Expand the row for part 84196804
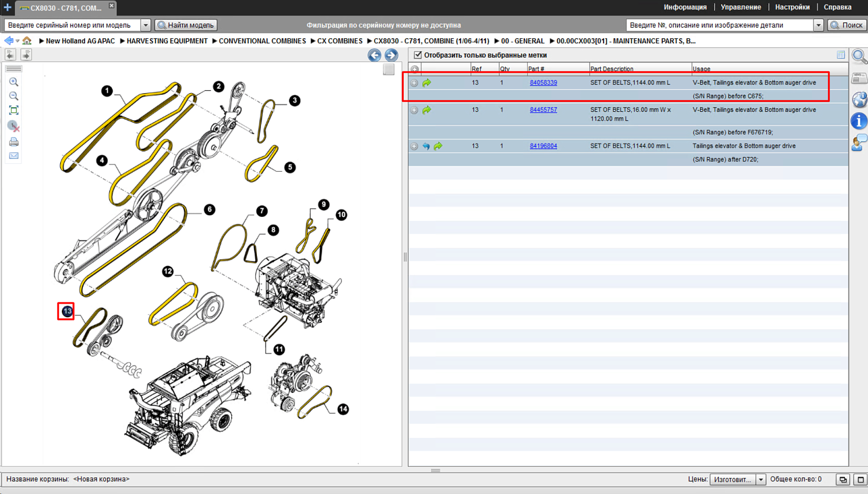Viewport: 868px width, 494px height. (414, 147)
